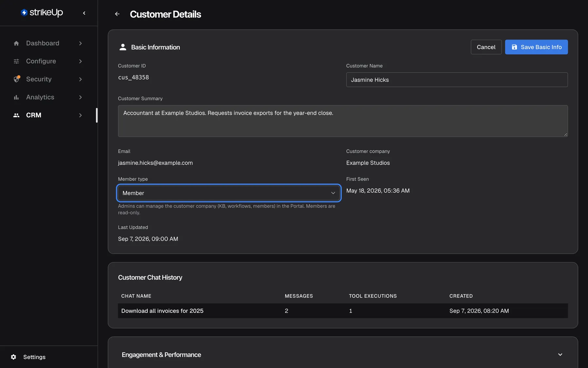Expand the Dashboard submenu chevron
Screen dimensions: 588x368
(80, 43)
